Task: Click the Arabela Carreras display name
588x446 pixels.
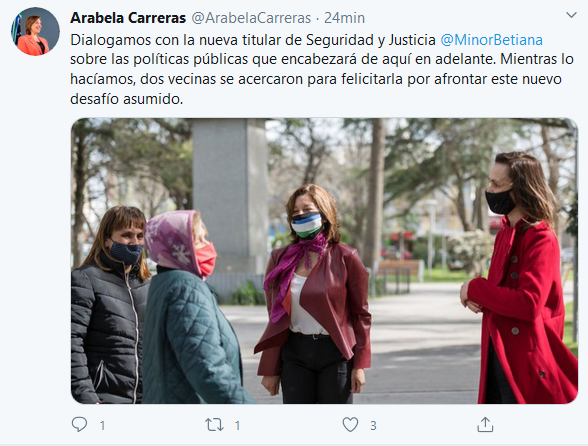Action: pyautogui.click(x=128, y=18)
